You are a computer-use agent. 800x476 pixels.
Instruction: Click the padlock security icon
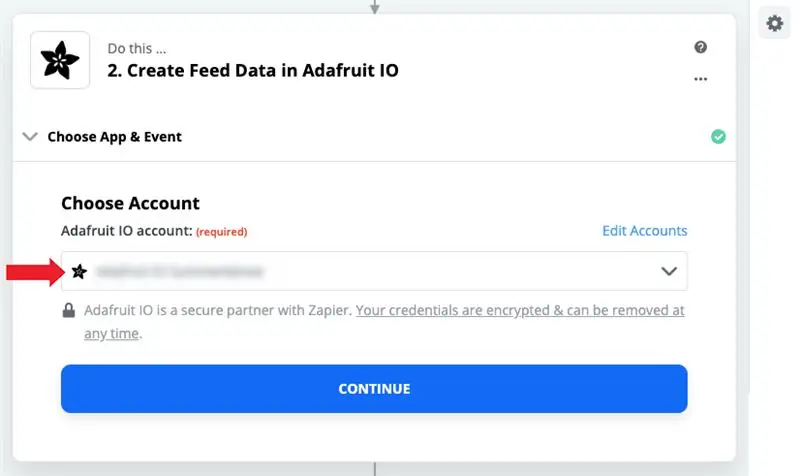pyautogui.click(x=68, y=310)
